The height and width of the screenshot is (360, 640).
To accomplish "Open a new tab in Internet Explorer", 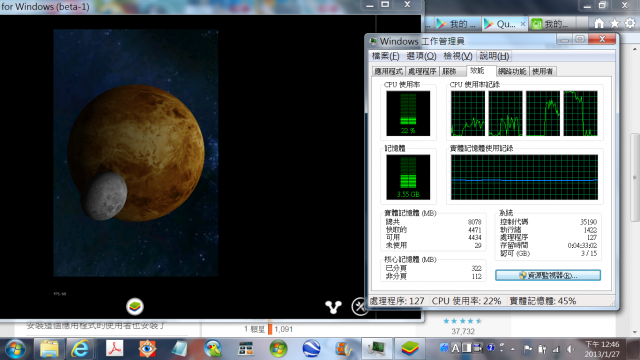I will point(581,24).
